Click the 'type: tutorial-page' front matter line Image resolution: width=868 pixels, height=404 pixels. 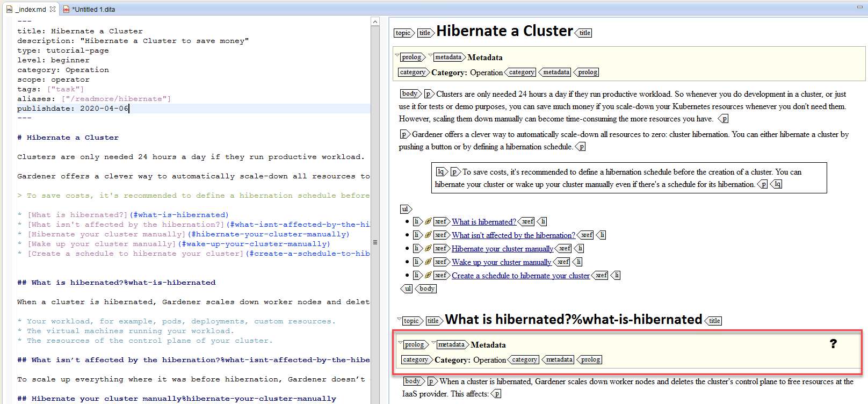[63, 50]
